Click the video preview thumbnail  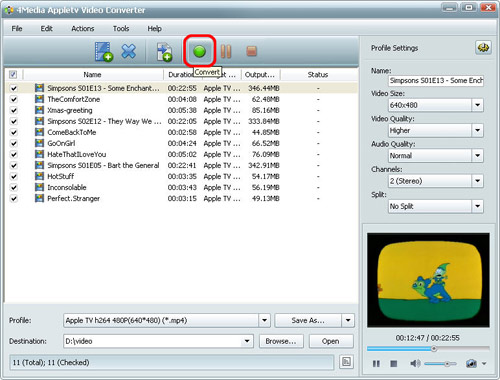tap(428, 280)
